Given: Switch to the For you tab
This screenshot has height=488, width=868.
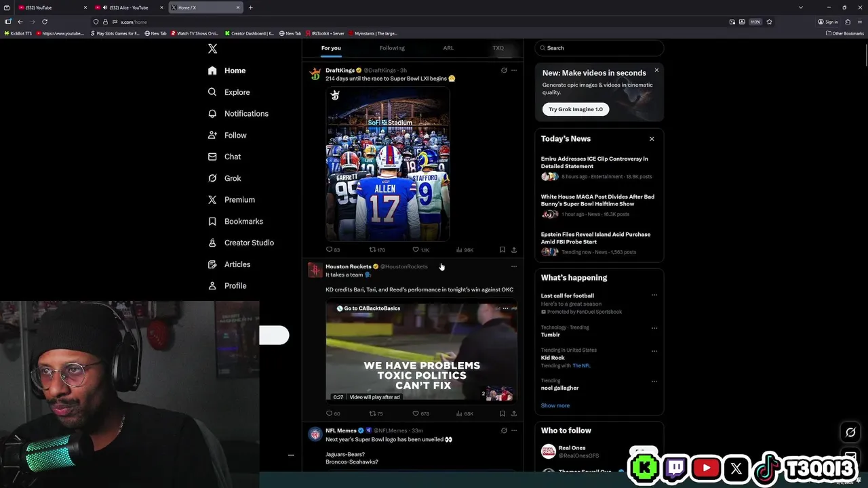Looking at the screenshot, I should click(x=331, y=48).
